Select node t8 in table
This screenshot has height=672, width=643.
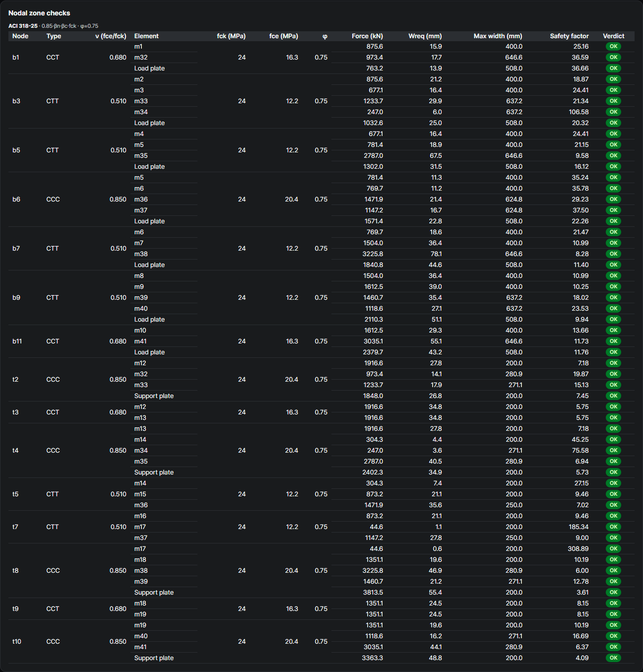(x=15, y=571)
